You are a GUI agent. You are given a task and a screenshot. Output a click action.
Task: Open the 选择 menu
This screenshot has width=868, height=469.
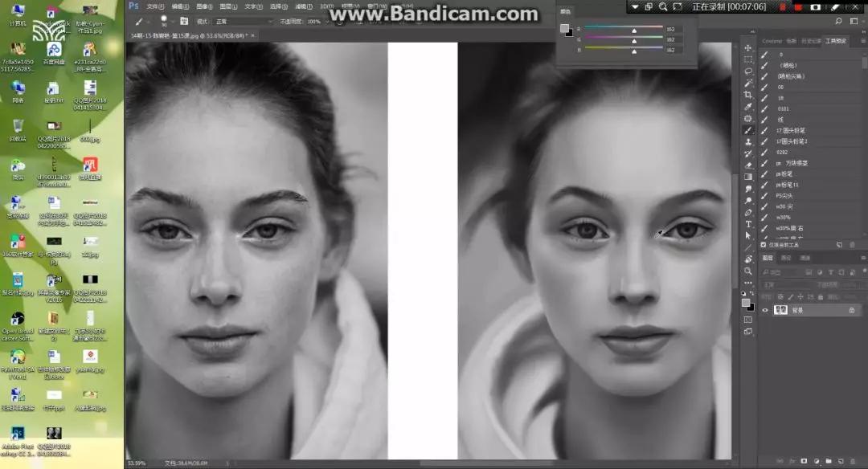point(278,6)
